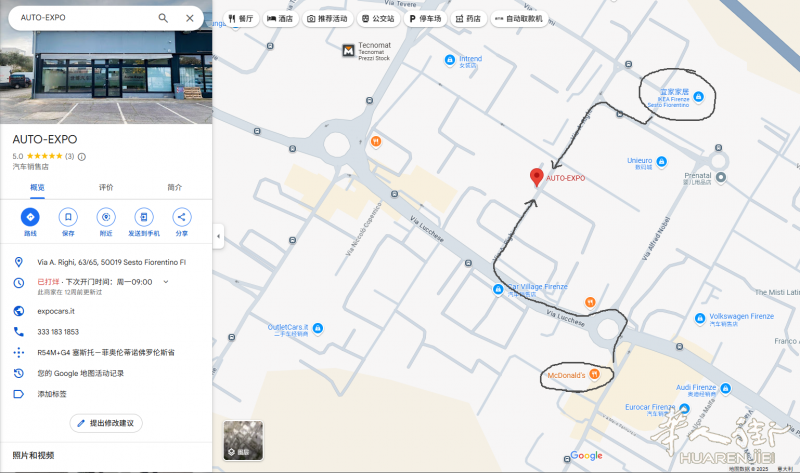Click the plus code dots icon
800x473 pixels.
[x=19, y=353]
